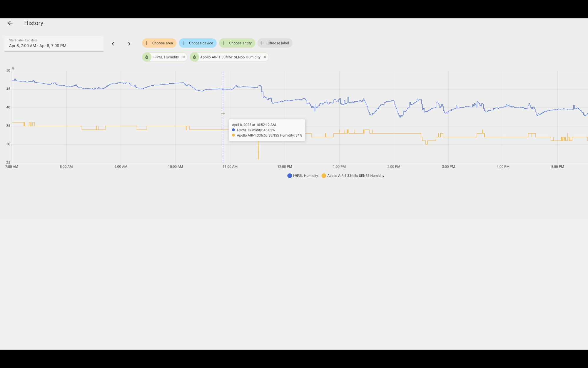Click the orange legend color dot
588x368 pixels.
[x=324, y=176]
